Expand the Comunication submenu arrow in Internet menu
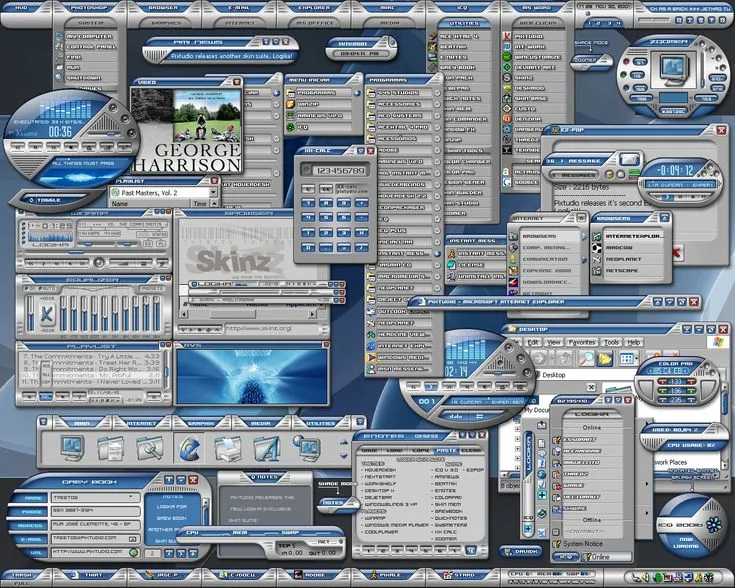The width and height of the screenshot is (735, 588). pos(584,259)
